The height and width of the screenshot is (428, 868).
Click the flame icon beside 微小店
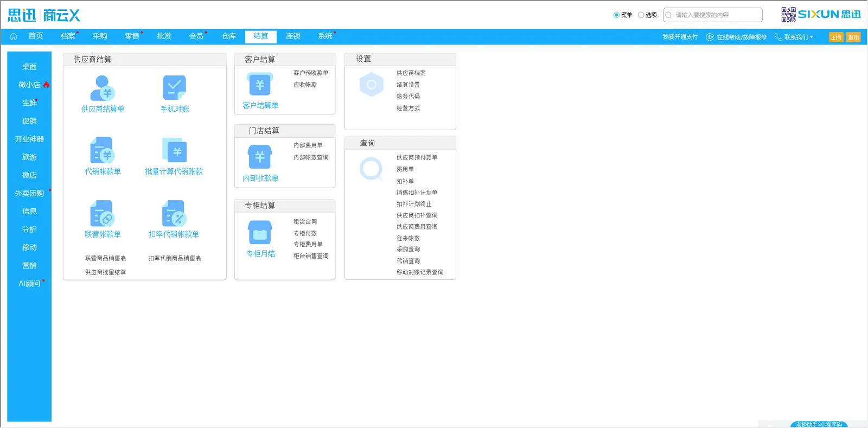[x=47, y=85]
